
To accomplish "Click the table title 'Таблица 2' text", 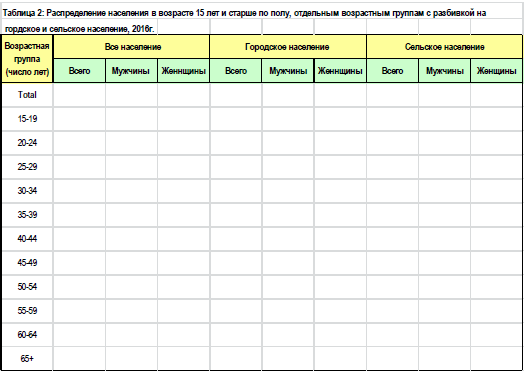I will pyautogui.click(x=23, y=13).
